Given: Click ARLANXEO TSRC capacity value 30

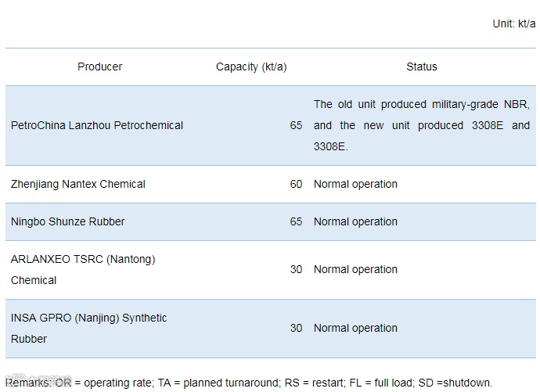Looking at the screenshot, I should click(296, 269).
